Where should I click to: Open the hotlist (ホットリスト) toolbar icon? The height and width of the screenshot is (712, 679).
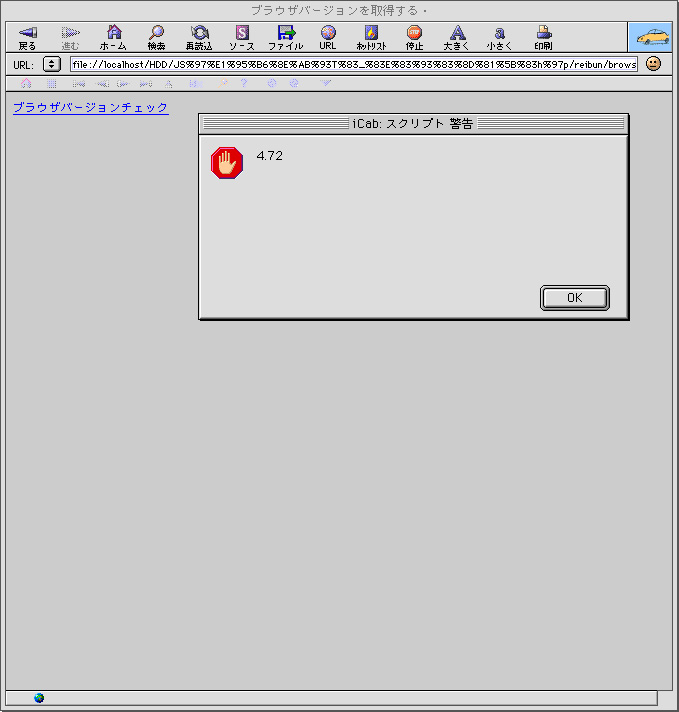tap(371, 38)
